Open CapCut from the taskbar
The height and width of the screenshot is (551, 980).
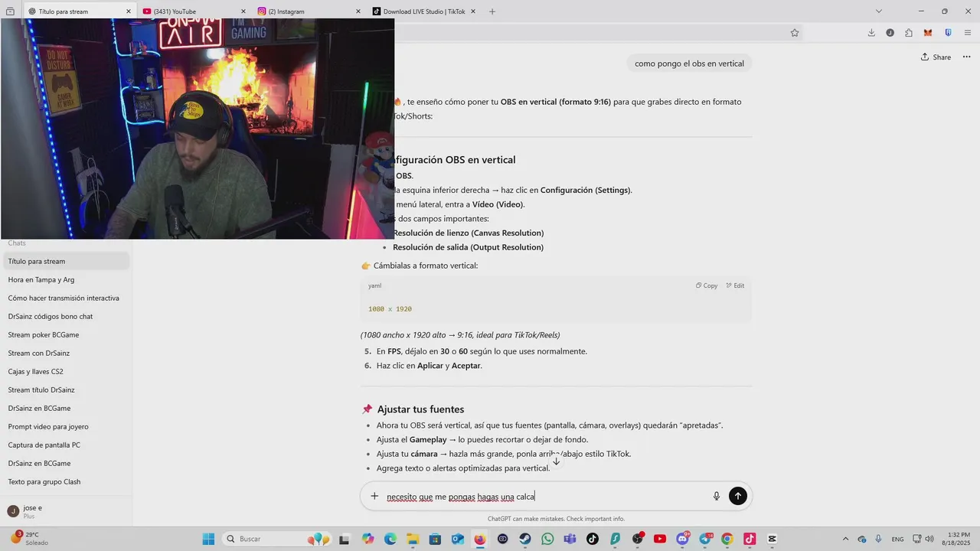click(772, 539)
